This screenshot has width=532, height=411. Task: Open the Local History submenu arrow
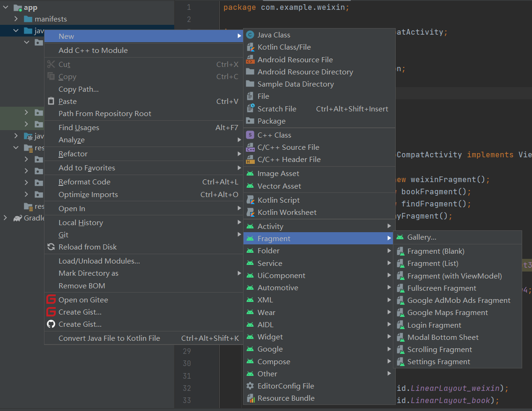(239, 222)
